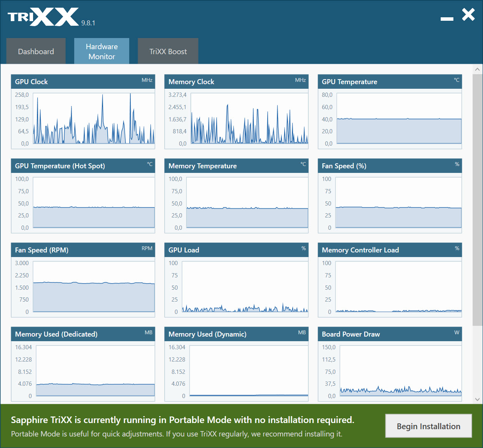Click the Begin Installation button
483x448 pixels.
pos(428,426)
